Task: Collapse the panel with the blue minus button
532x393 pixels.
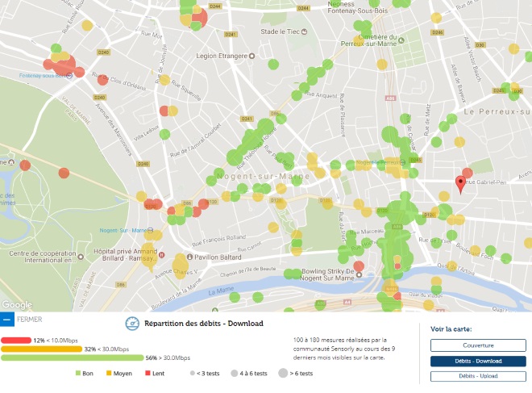Action: click(x=6, y=319)
